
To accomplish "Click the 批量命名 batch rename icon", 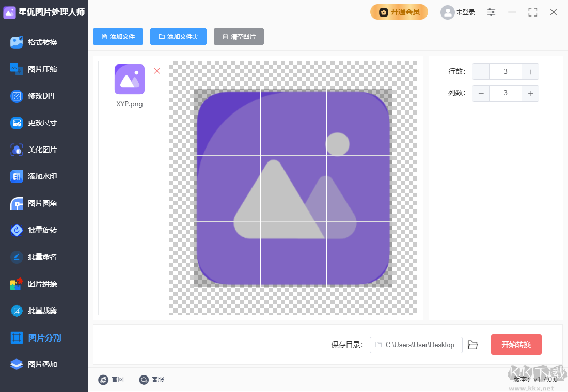I will coord(17,257).
